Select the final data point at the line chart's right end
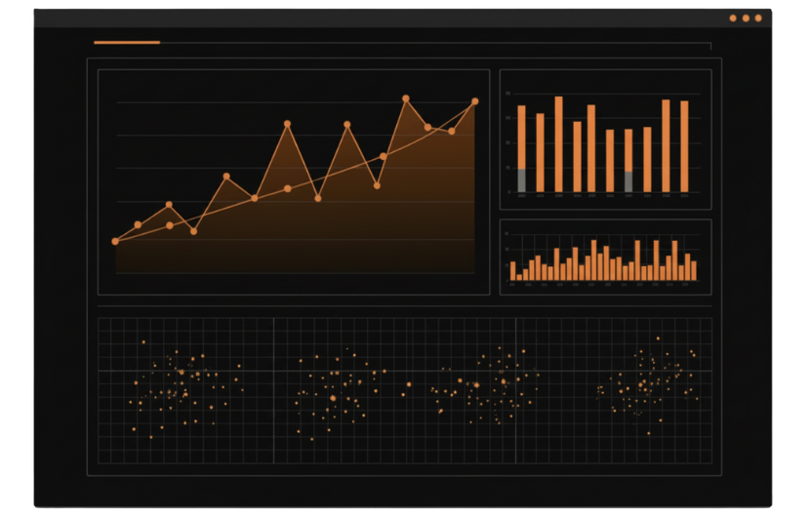This screenshot has width=812, height=515. click(475, 101)
